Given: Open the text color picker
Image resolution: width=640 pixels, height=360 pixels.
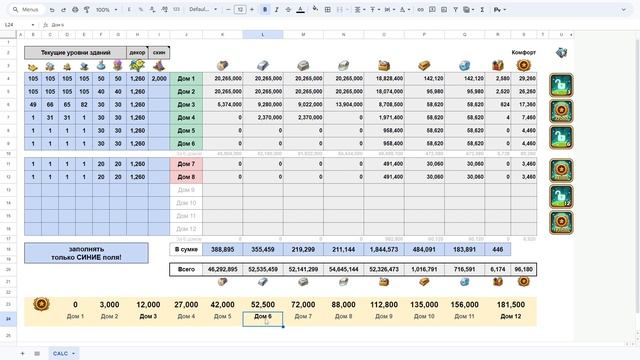Looking at the screenshot, I should pyautogui.click(x=300, y=10).
